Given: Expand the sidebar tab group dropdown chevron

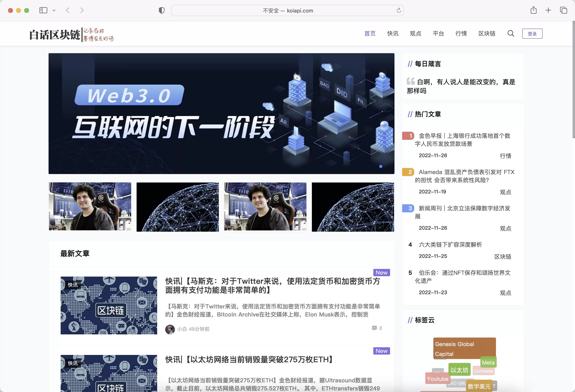Looking at the screenshot, I should [54, 10].
